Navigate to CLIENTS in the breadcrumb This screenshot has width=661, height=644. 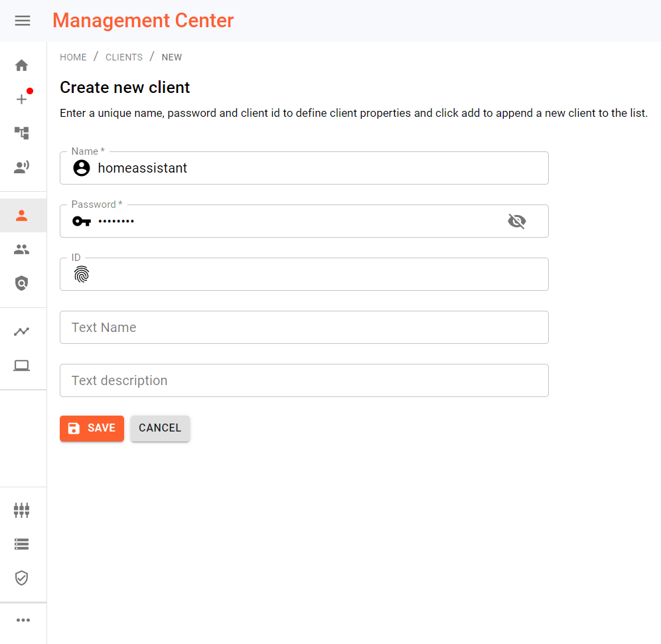click(x=124, y=57)
